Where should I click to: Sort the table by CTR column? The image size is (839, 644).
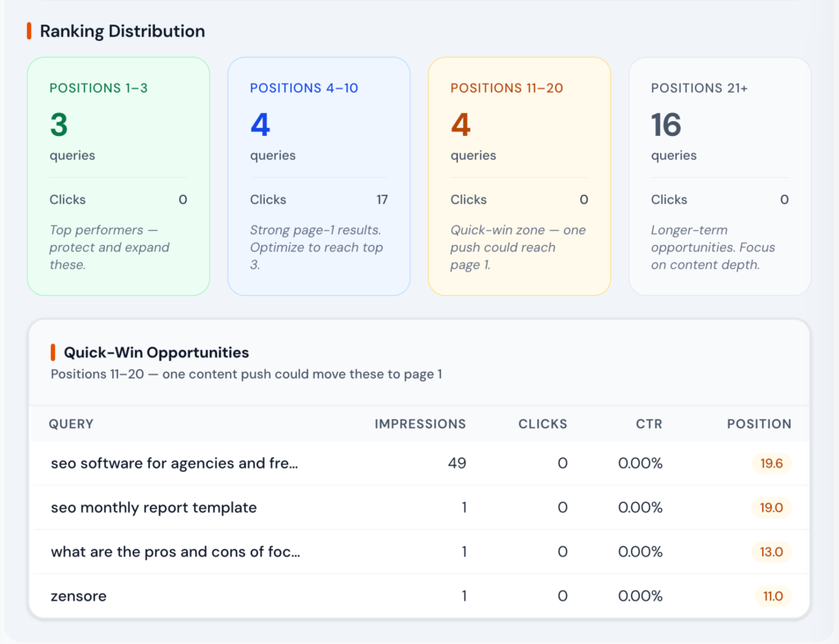649,424
